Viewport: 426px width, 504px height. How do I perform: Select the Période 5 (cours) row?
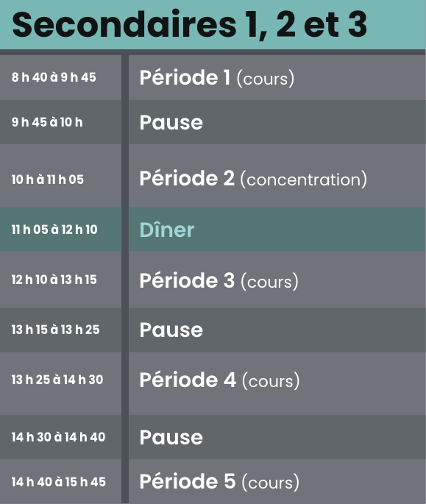click(277, 481)
